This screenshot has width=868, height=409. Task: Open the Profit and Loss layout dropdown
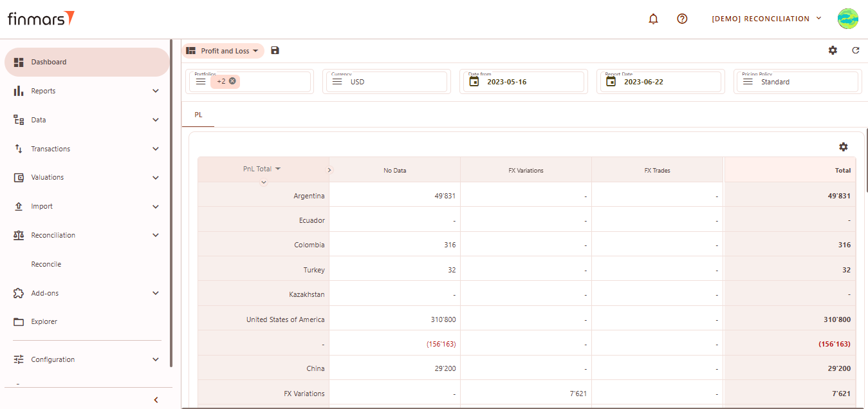pos(223,51)
